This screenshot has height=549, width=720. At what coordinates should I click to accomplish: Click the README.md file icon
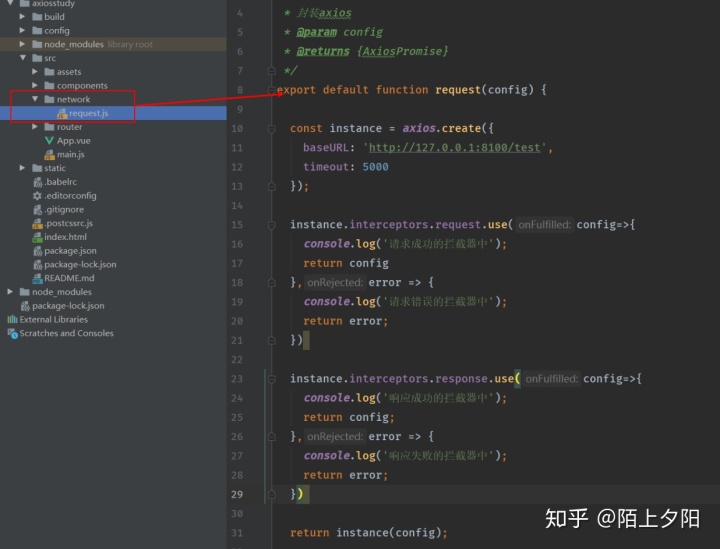pos(37,279)
